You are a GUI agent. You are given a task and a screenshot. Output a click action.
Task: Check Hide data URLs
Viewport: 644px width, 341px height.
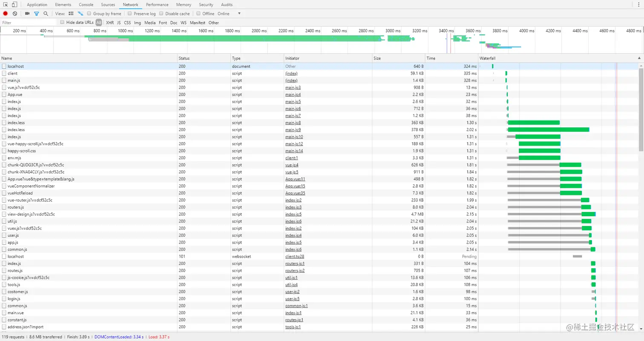(63, 22)
